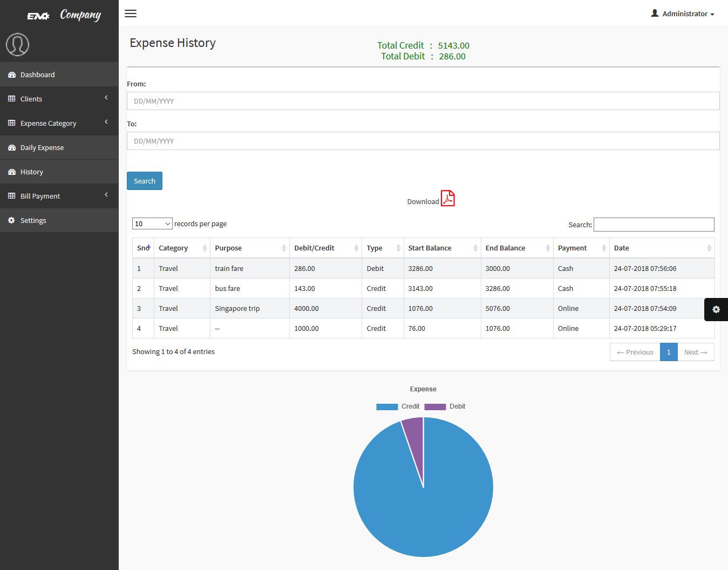Go to Settings in the sidebar
Image resolution: width=728 pixels, height=570 pixels.
(x=33, y=220)
